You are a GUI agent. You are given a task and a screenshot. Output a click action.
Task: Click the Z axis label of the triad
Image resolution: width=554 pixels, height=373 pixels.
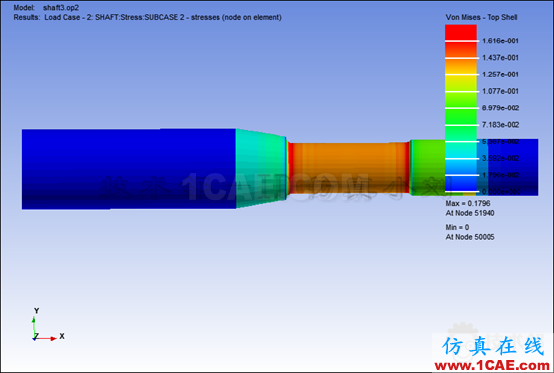click(36, 336)
